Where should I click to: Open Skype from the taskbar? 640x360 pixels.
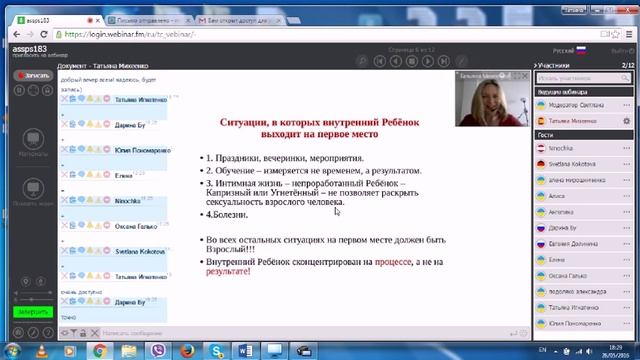tap(216, 351)
